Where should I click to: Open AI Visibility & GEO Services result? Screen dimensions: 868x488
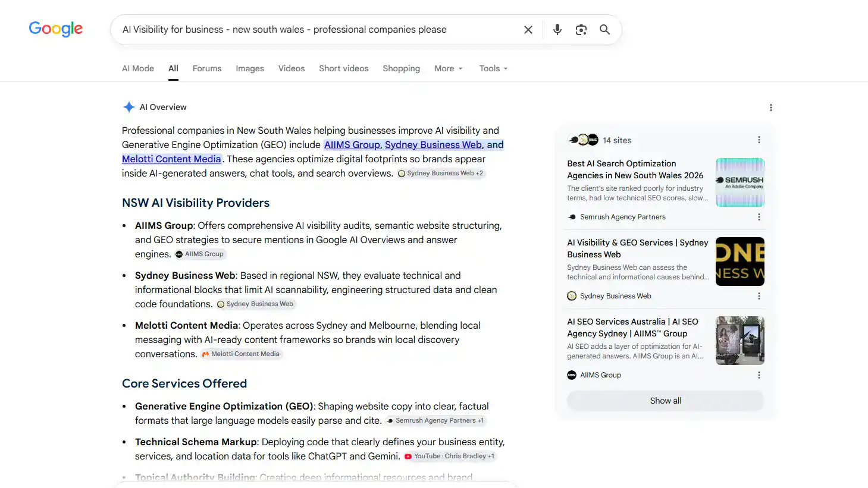(638, 248)
